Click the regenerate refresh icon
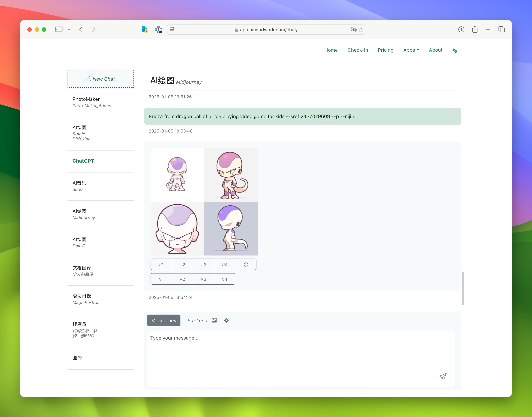 (x=245, y=264)
